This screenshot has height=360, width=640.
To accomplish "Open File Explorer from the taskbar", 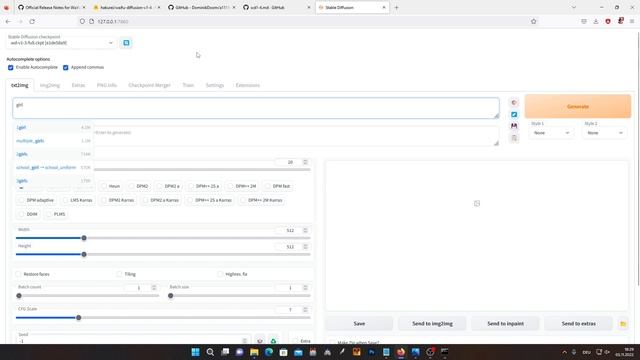I will [x=254, y=352].
